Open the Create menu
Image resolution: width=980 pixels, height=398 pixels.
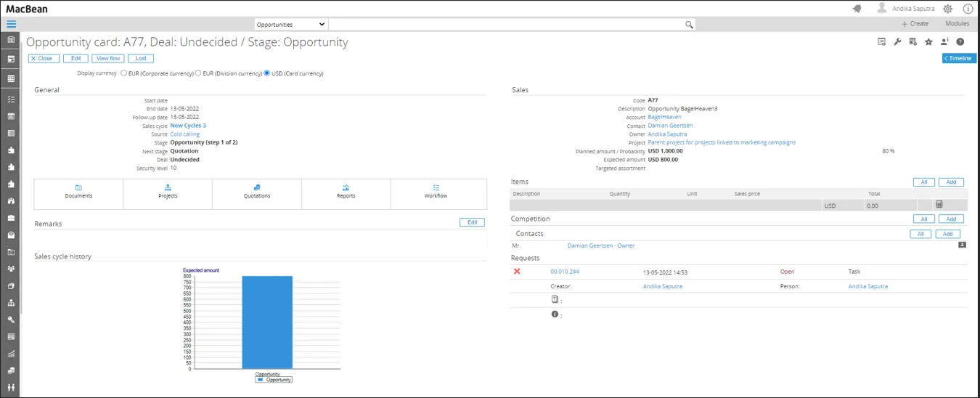[x=915, y=24]
